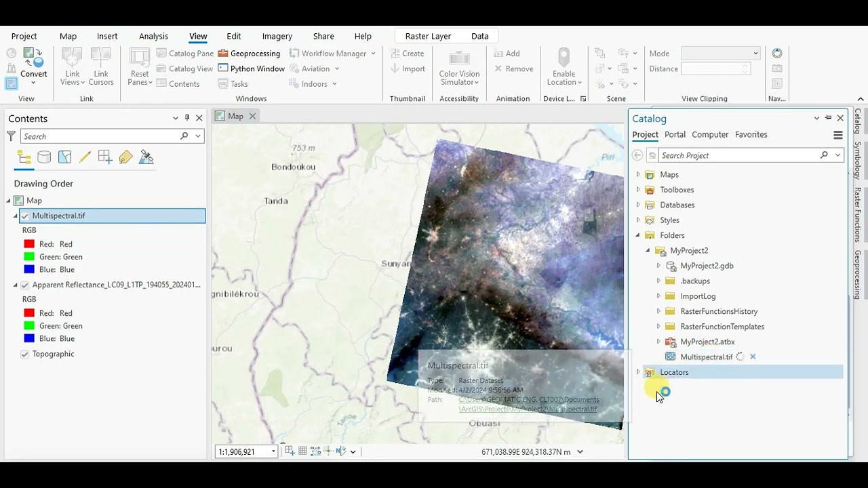Viewport: 868px width, 488px height.
Task: Pin the Contents pane with auto-hide
Action: [x=187, y=118]
